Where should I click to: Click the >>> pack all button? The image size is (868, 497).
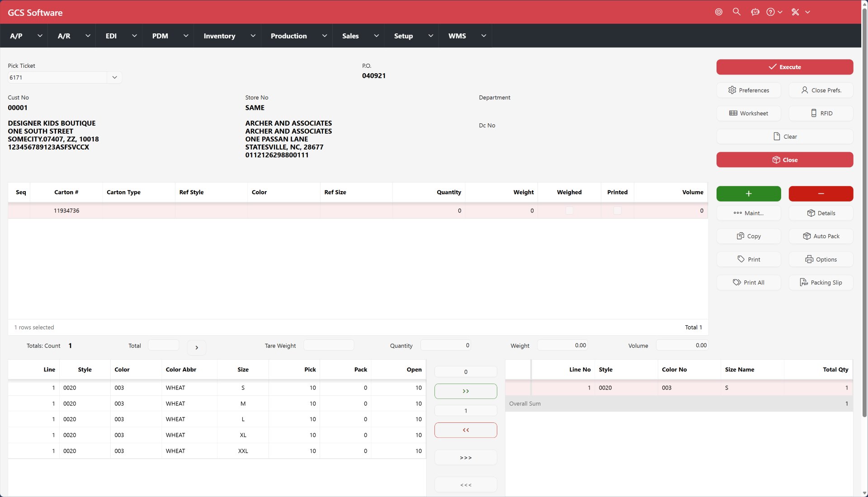pos(466,458)
